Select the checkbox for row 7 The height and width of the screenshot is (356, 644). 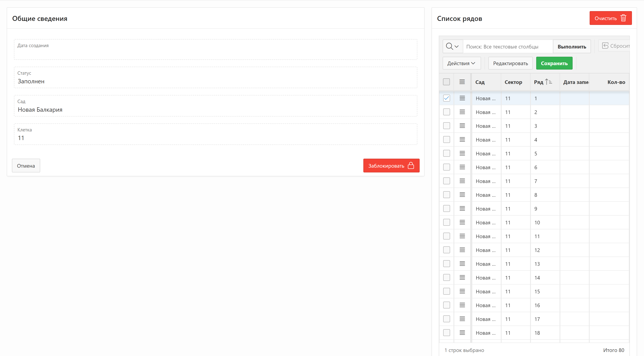point(446,181)
